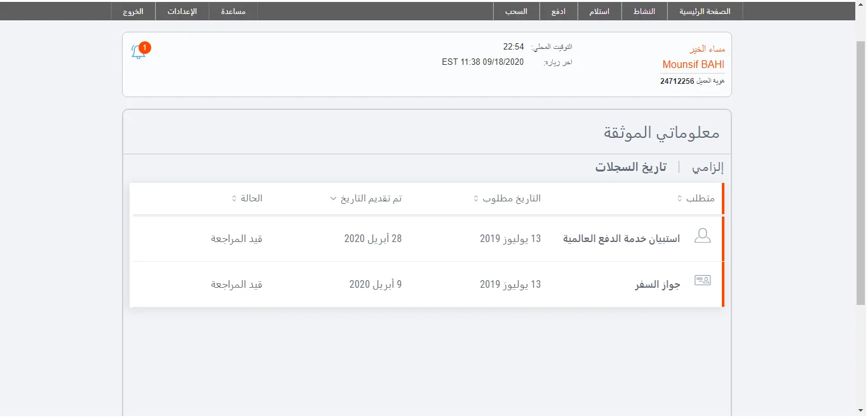The image size is (868, 418).
Task: Sort by the متطلب column arrows
Action: tap(680, 199)
